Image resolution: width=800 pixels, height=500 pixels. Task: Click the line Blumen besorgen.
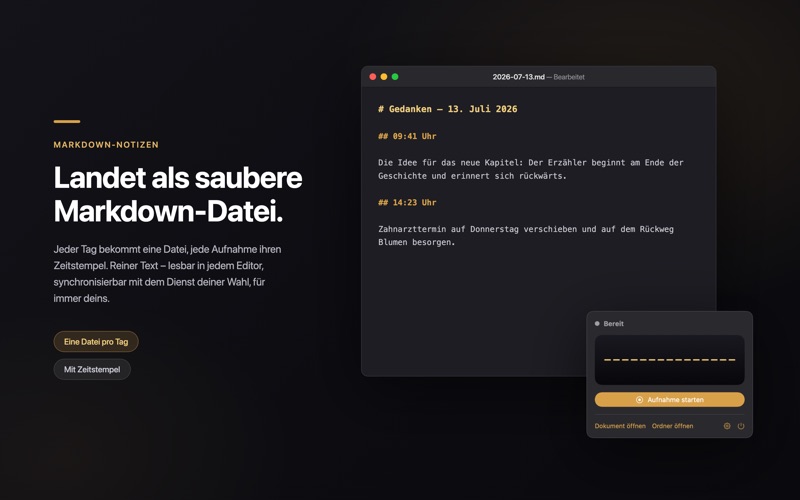(416, 242)
